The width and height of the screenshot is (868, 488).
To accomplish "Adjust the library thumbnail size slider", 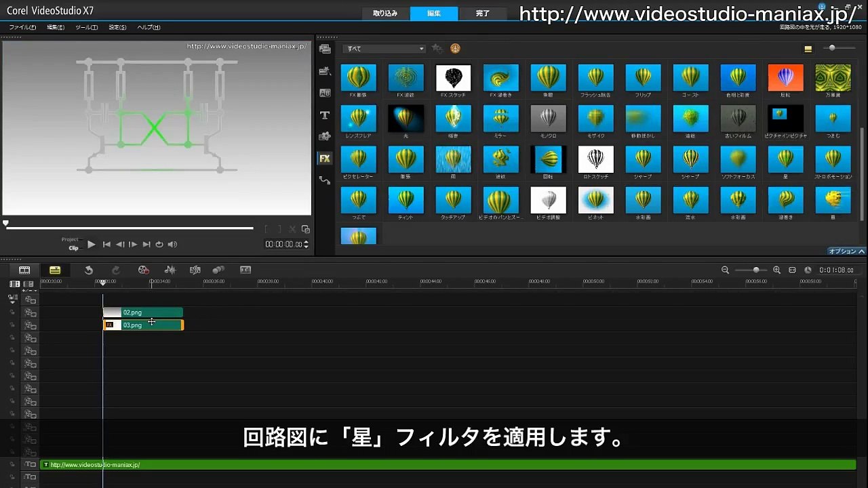I will click(839, 48).
